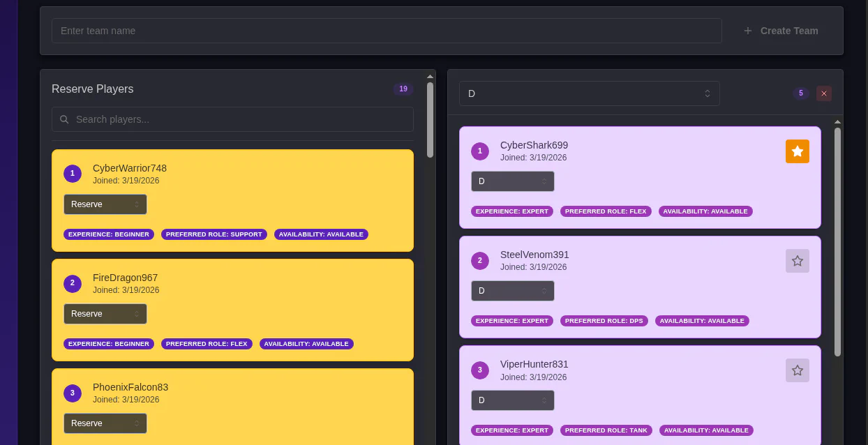The width and height of the screenshot is (868, 445).
Task: Click the number 3 badge on PhoenixFalcon83
Action: coord(73,393)
